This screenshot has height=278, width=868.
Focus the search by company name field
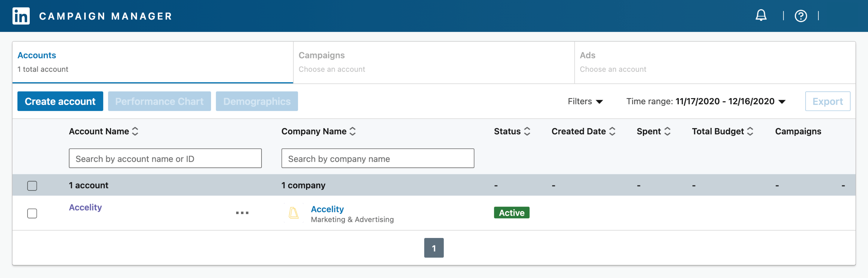(x=378, y=158)
